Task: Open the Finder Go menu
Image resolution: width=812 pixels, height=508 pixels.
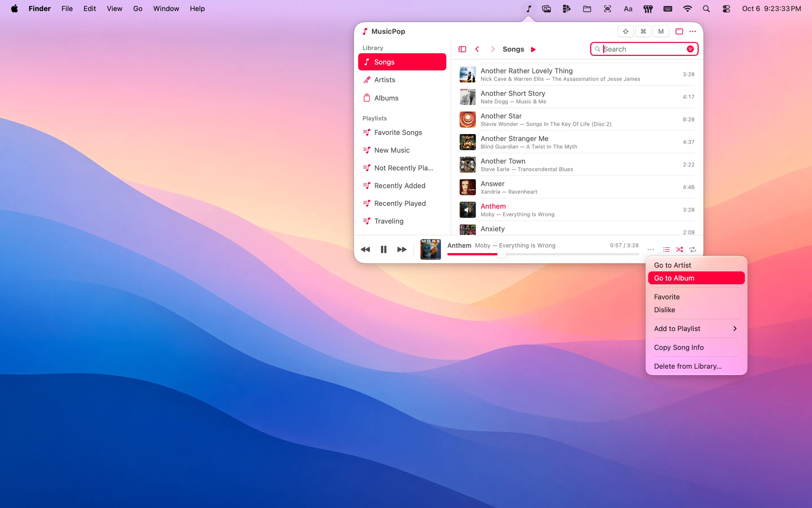Action: click(138, 9)
